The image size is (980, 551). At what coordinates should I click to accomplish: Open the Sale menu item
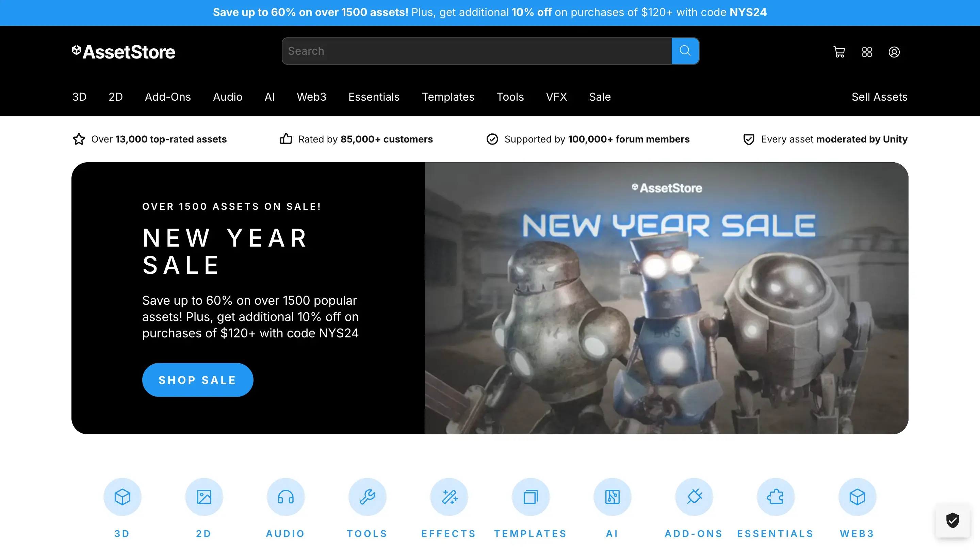(x=600, y=97)
